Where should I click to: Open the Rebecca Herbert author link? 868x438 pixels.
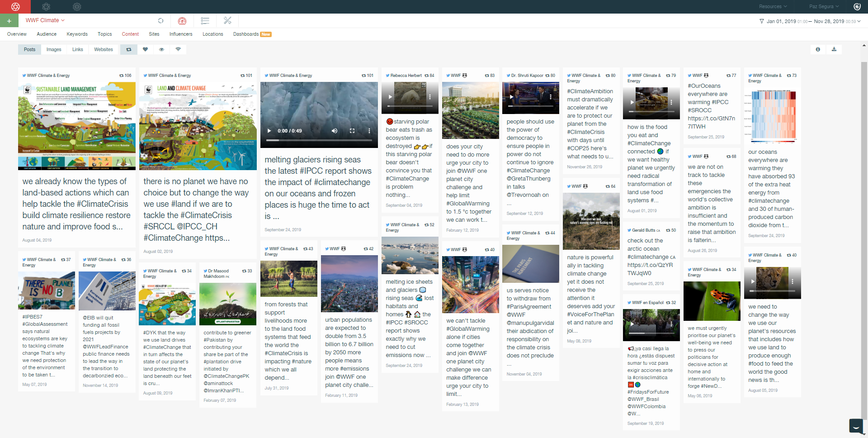point(406,76)
